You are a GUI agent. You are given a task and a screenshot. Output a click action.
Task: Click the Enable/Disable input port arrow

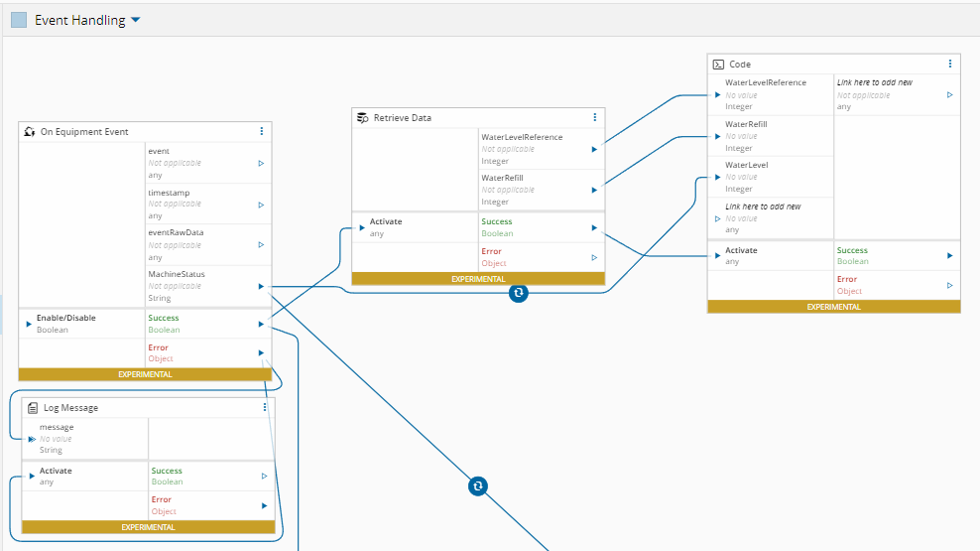29,324
